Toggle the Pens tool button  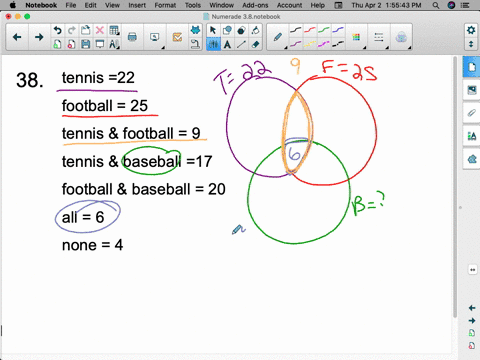(x=213, y=44)
